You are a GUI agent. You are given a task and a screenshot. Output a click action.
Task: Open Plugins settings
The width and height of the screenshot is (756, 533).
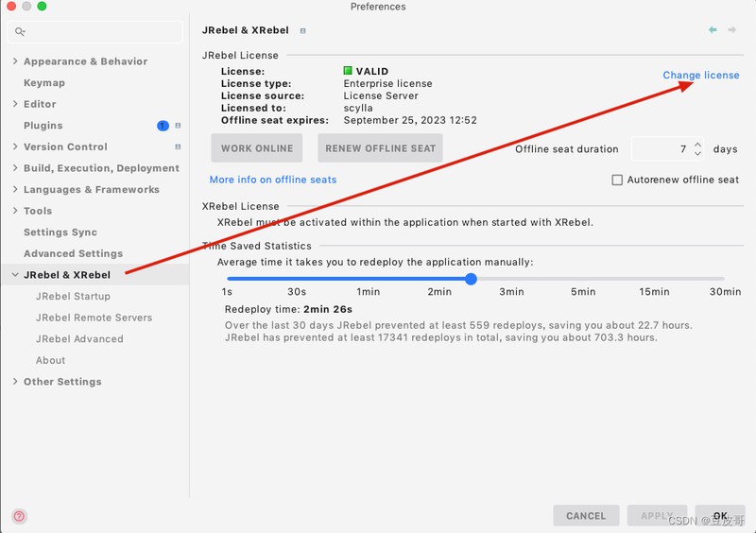coord(43,126)
